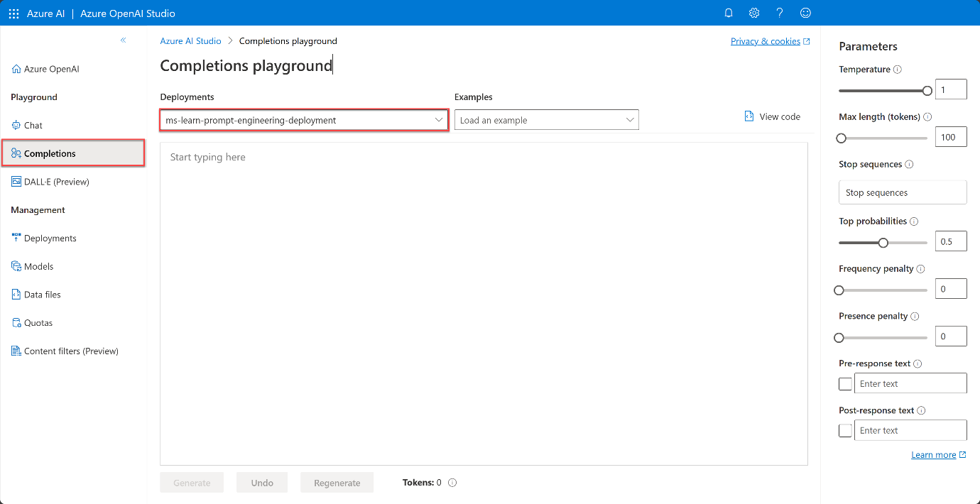Click the Max length slider handle
This screenshot has height=504, width=980.
842,138
